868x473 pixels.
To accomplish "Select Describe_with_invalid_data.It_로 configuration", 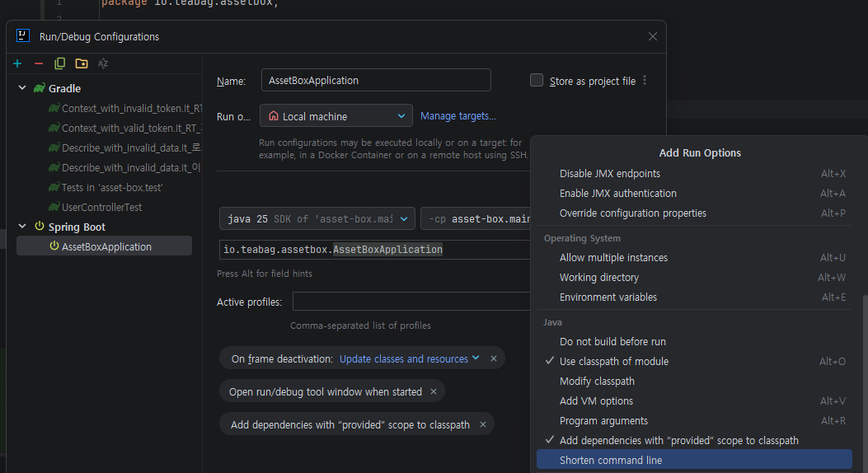I will click(124, 148).
